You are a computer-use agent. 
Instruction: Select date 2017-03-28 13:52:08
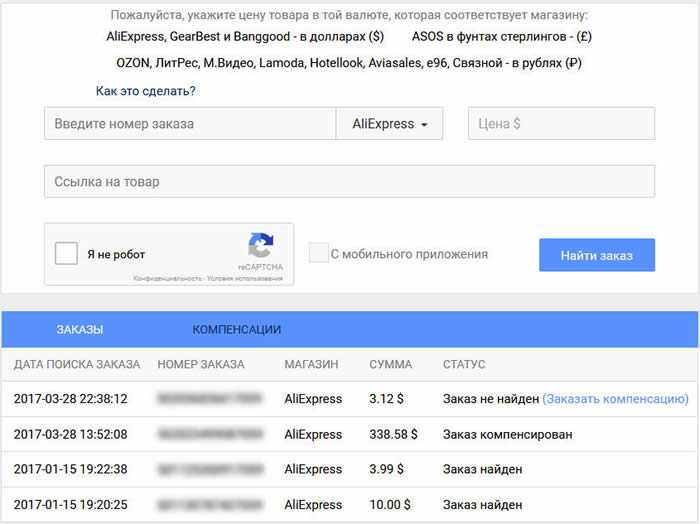coord(71,434)
